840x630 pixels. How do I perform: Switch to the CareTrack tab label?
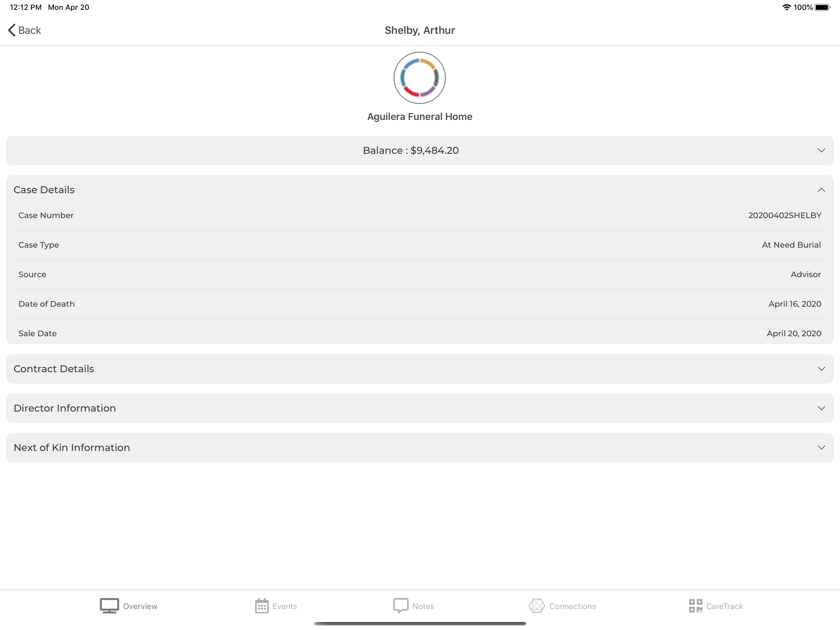[x=725, y=606]
